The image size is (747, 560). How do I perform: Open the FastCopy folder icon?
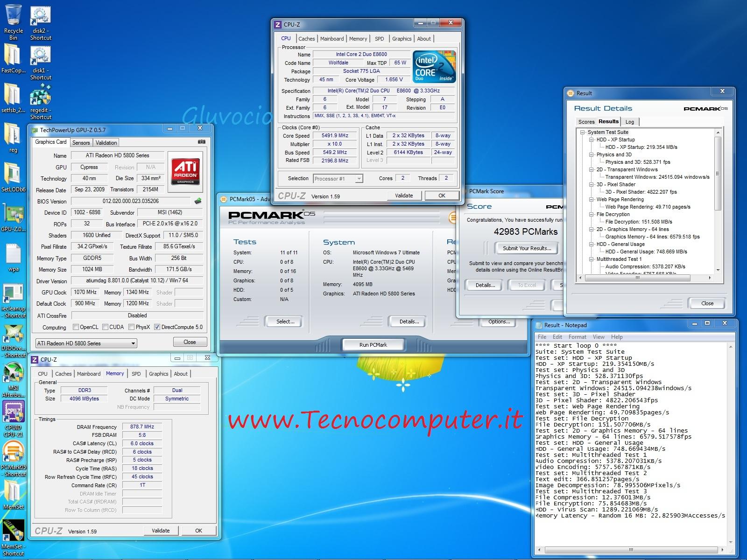tap(13, 59)
